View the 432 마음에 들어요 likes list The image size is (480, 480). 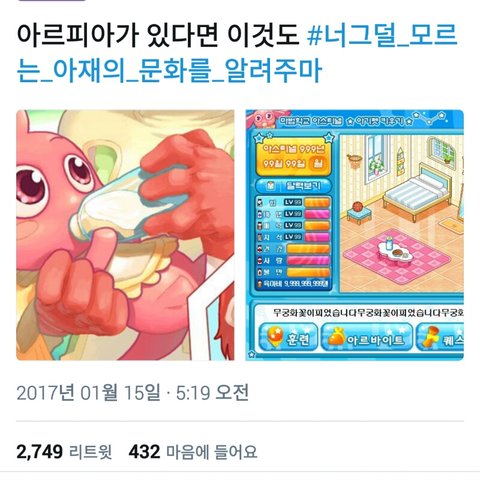coord(193,452)
